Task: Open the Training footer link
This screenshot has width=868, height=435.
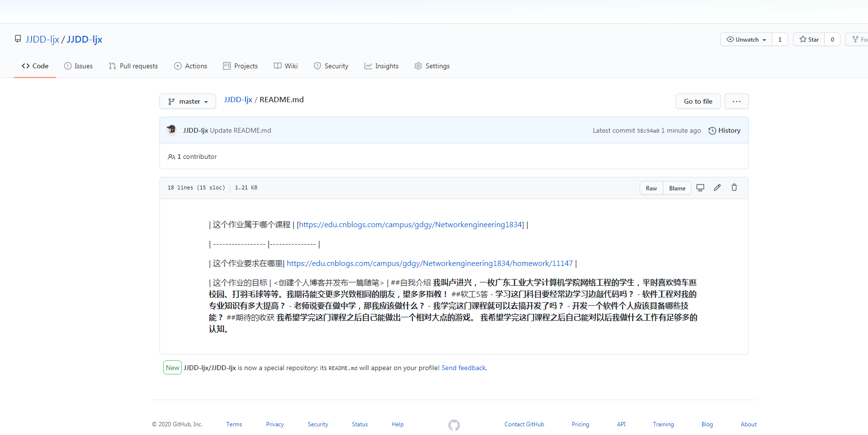Action: click(663, 424)
